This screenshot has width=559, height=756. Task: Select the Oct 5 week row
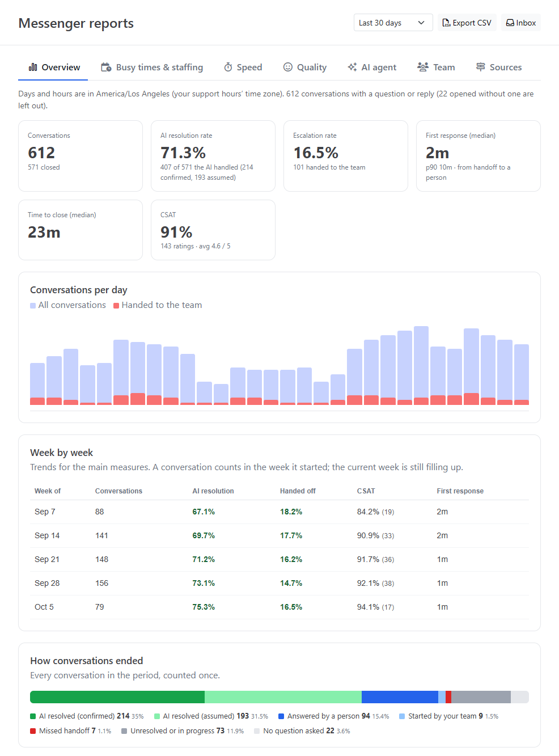click(x=279, y=607)
